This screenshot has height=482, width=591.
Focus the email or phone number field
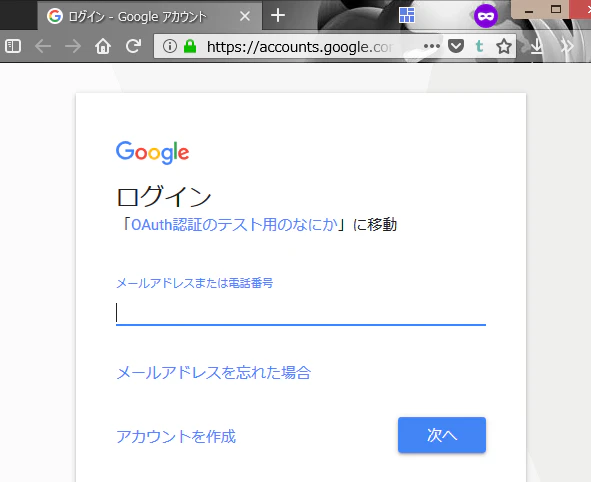301,313
